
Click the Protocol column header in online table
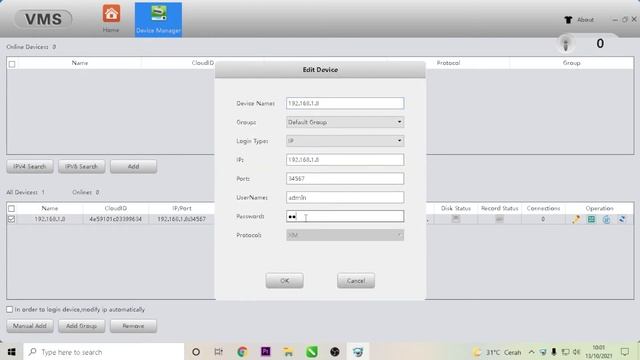click(x=448, y=63)
